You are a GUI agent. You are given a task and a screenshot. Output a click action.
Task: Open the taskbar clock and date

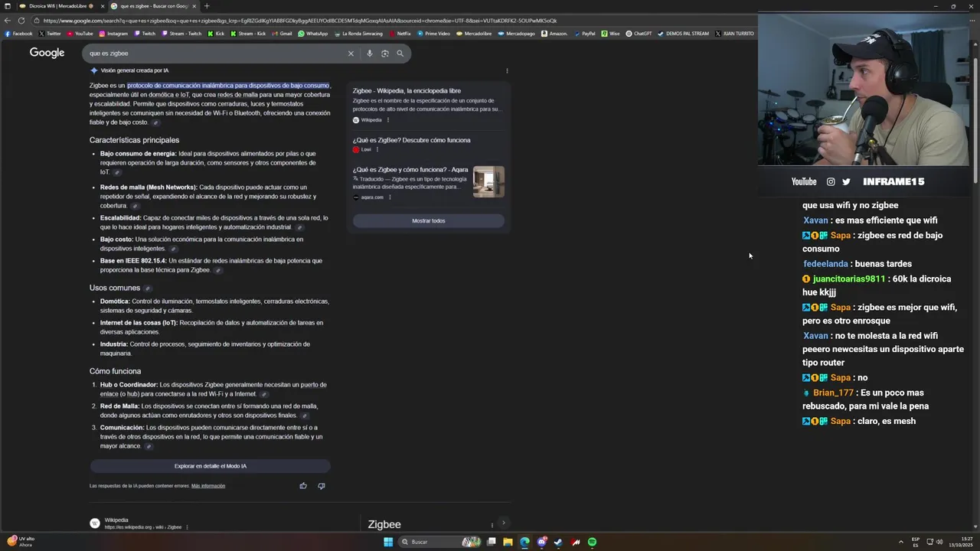(x=962, y=542)
